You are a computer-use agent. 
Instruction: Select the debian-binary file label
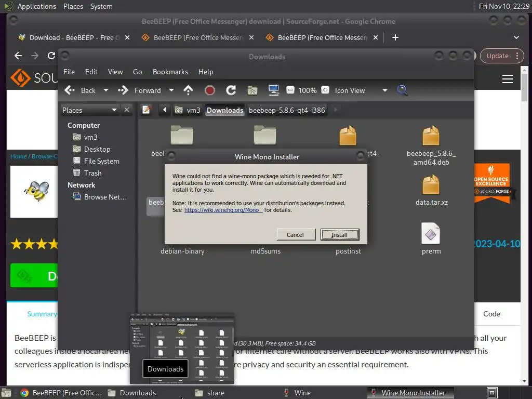coord(182,251)
